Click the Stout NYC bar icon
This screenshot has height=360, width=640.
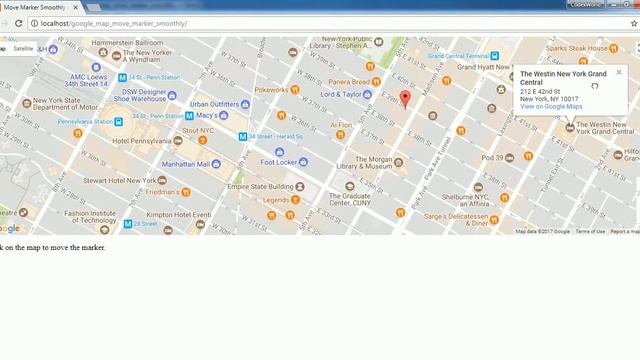(x=202, y=140)
